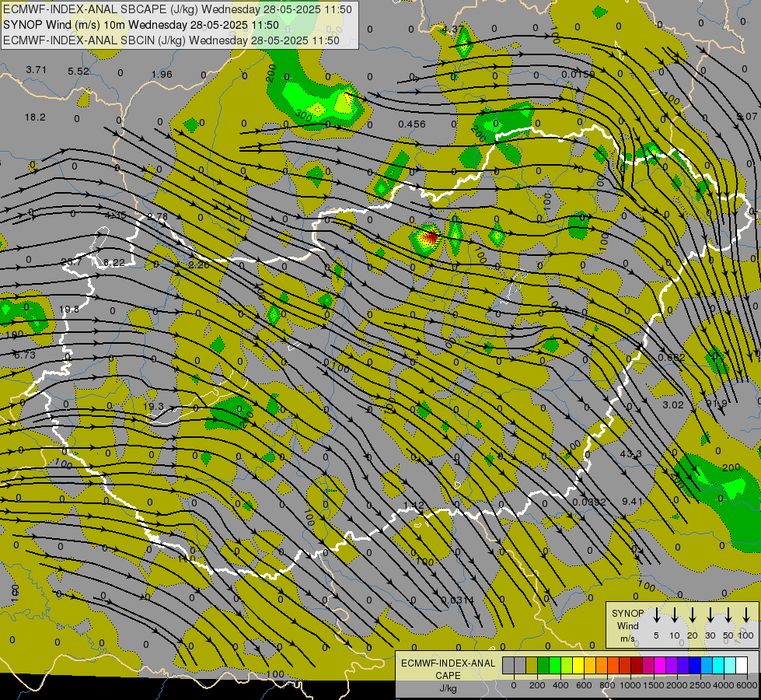
Task: Click the station value 2.78
Action: (x=157, y=217)
